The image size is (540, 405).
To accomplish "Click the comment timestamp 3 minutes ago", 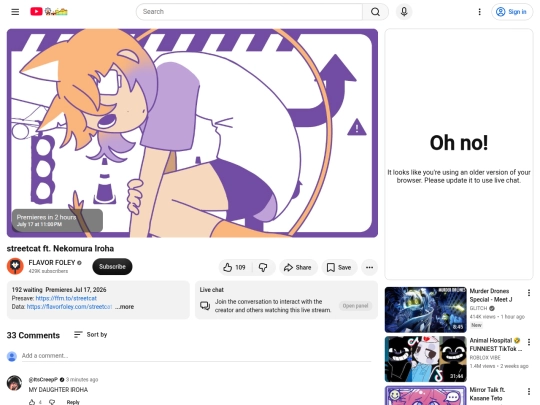I will click(x=82, y=380).
